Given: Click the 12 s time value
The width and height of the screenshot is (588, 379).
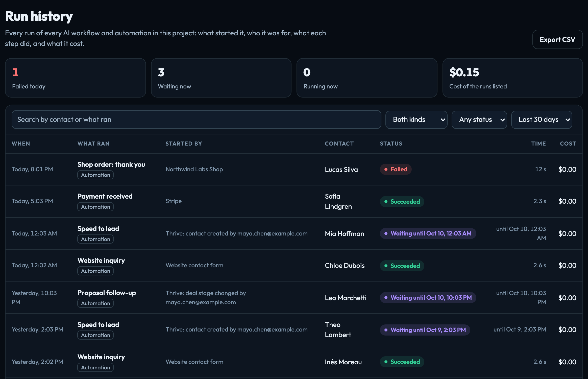Looking at the screenshot, I should 541,169.
